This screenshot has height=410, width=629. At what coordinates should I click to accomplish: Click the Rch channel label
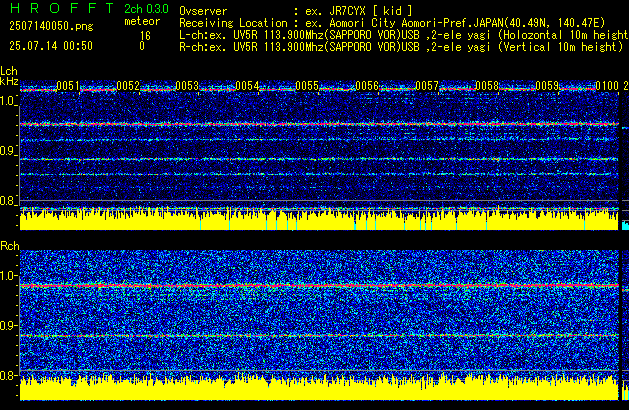[10, 246]
